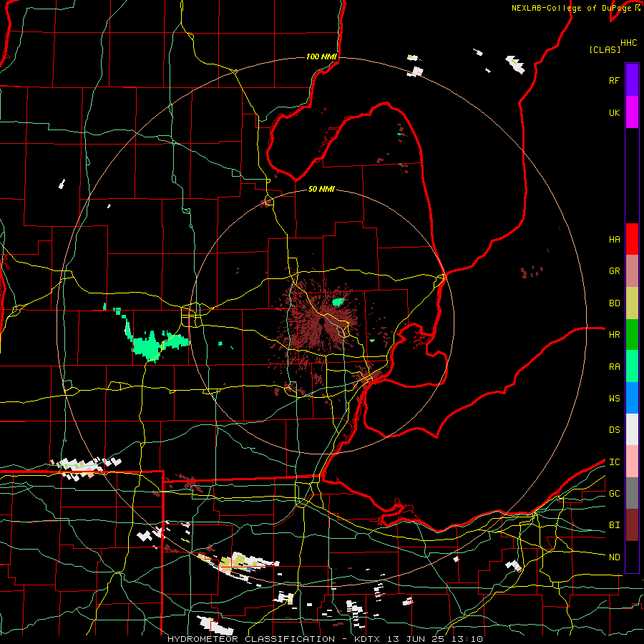
Task: Click the UK magenta legend swatch
Action: click(632, 112)
